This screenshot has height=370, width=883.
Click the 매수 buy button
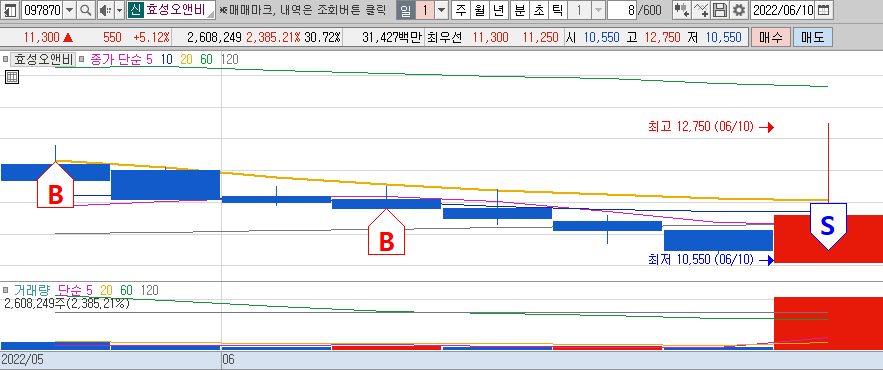click(770, 38)
